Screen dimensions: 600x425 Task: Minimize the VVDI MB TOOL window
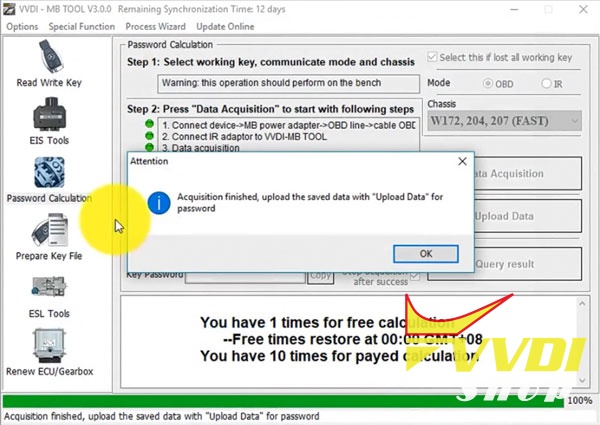pyautogui.click(x=514, y=9)
